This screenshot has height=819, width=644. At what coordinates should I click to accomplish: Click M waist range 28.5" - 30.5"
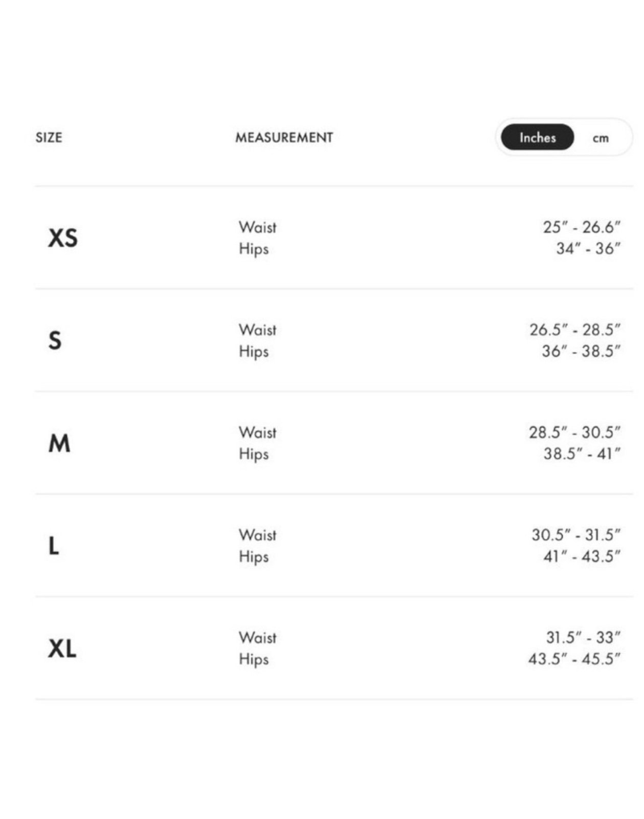coord(574,433)
